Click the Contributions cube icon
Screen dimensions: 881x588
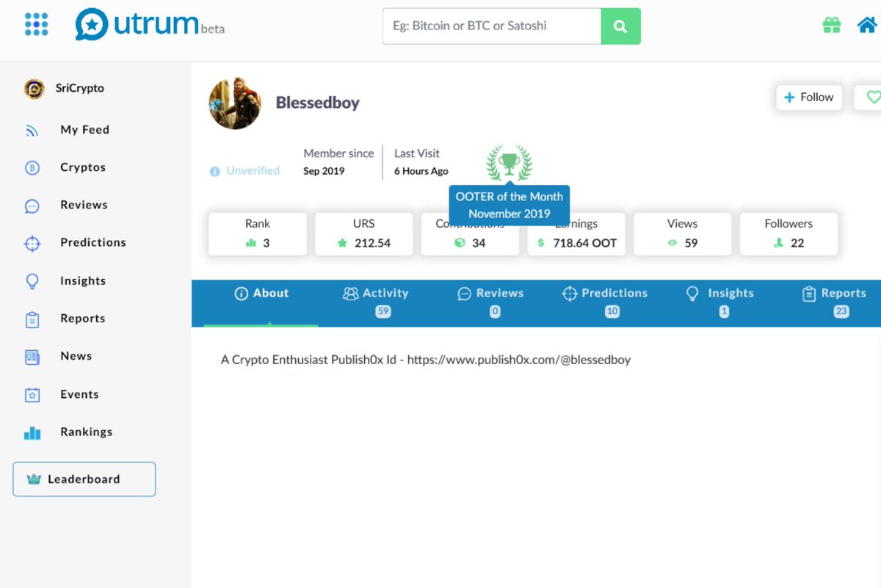460,243
